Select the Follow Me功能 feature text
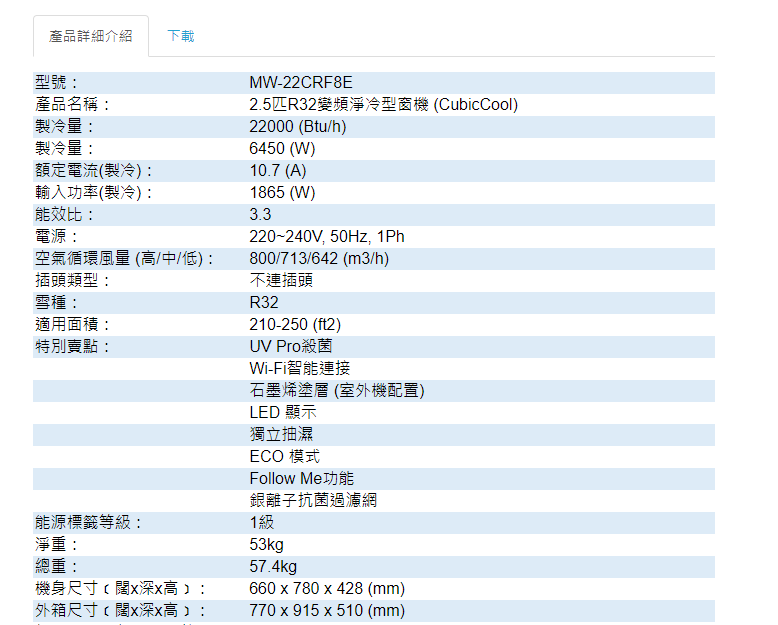Image resolution: width=778 pixels, height=625 pixels. click(x=301, y=478)
